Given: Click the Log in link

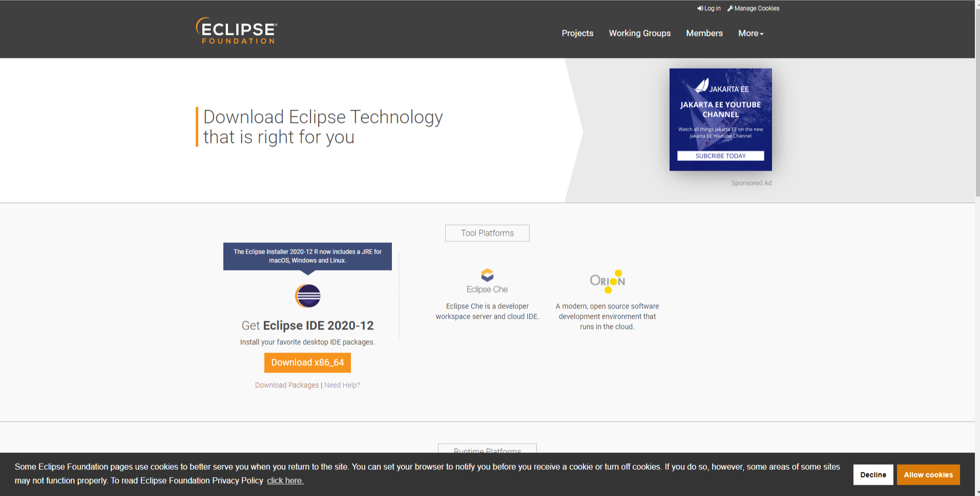Looking at the screenshot, I should pos(709,8).
